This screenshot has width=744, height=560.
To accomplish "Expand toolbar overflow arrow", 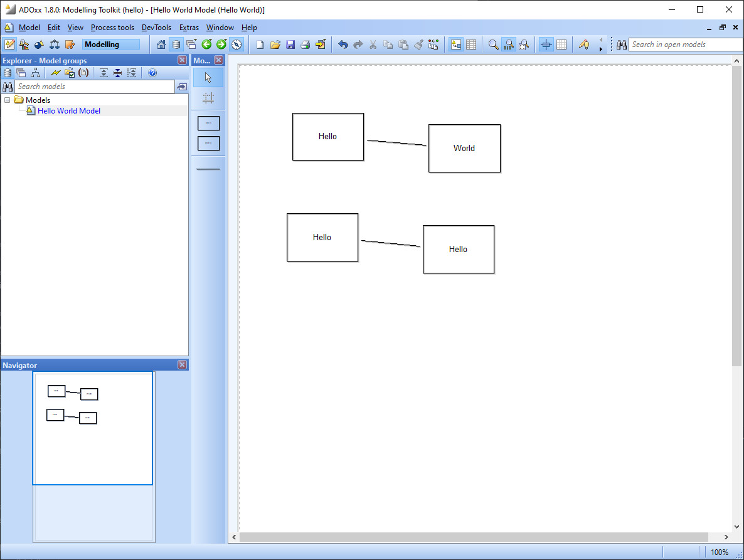I will (x=601, y=49).
